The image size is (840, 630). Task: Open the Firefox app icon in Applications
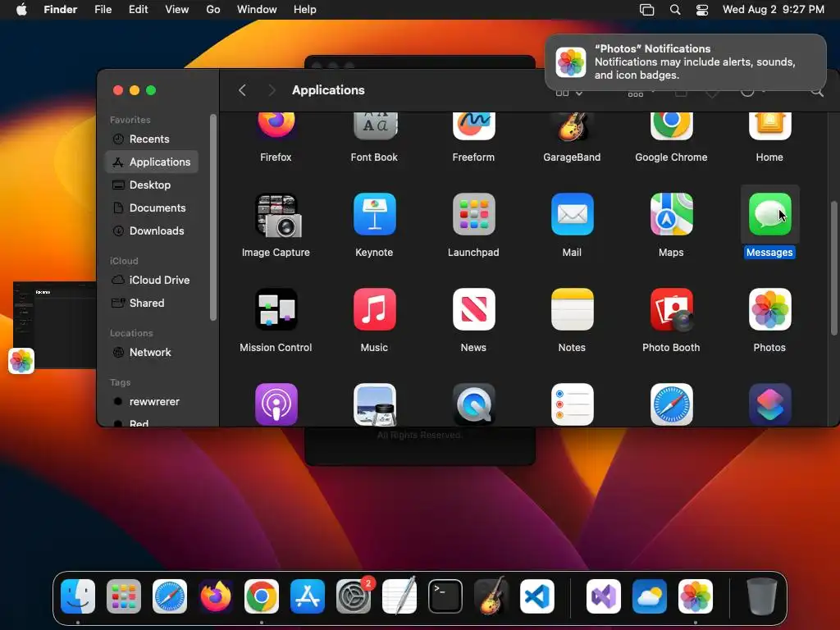(276, 126)
